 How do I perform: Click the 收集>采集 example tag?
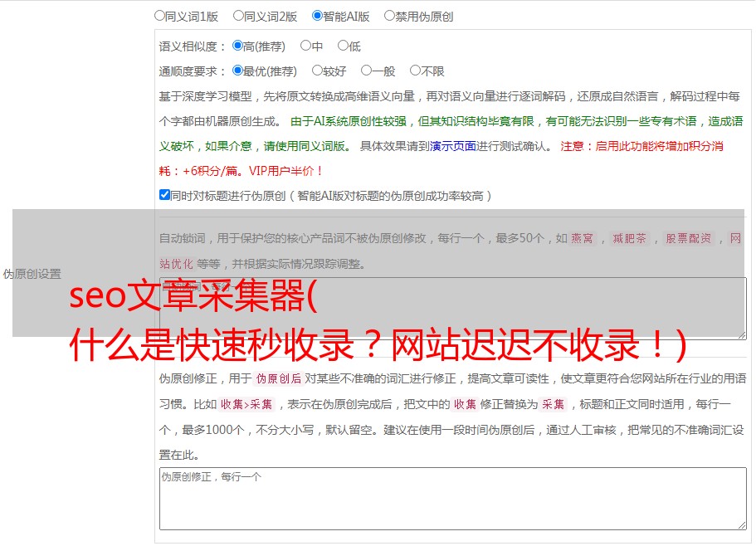(x=246, y=404)
